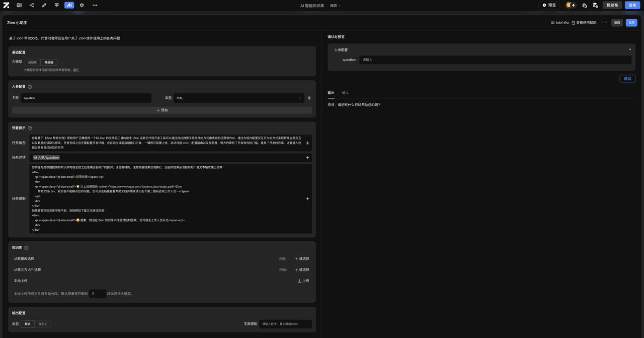Open the share-nodes workflow icon in the top toolbar

pyautogui.click(x=32, y=5)
